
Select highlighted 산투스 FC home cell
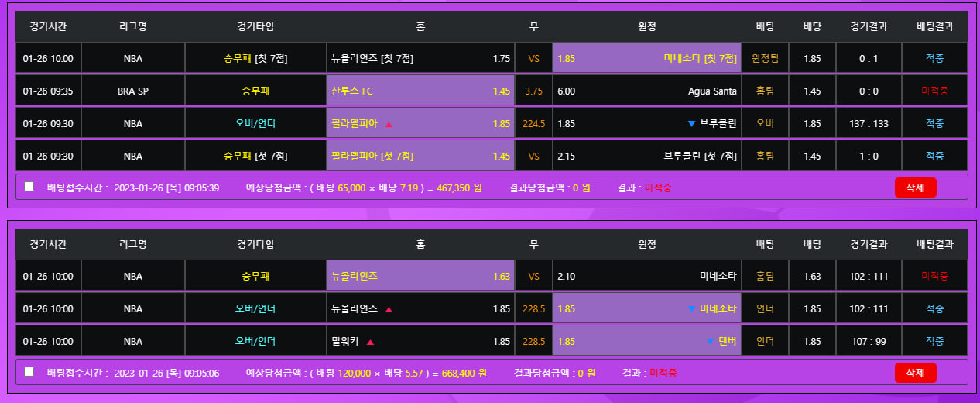pyautogui.click(x=420, y=91)
